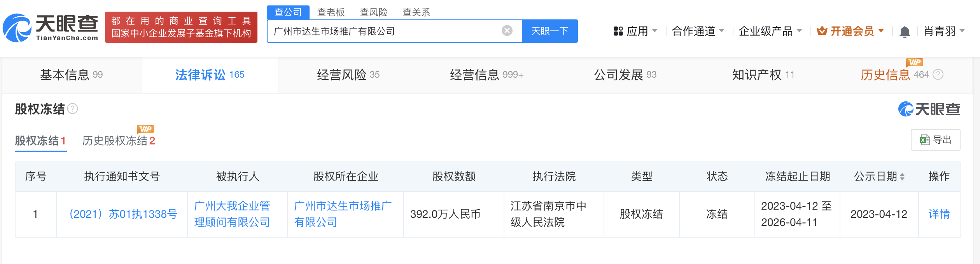The height and width of the screenshot is (264, 980).
Task: Clear the search box with X icon
Action: [x=507, y=31]
